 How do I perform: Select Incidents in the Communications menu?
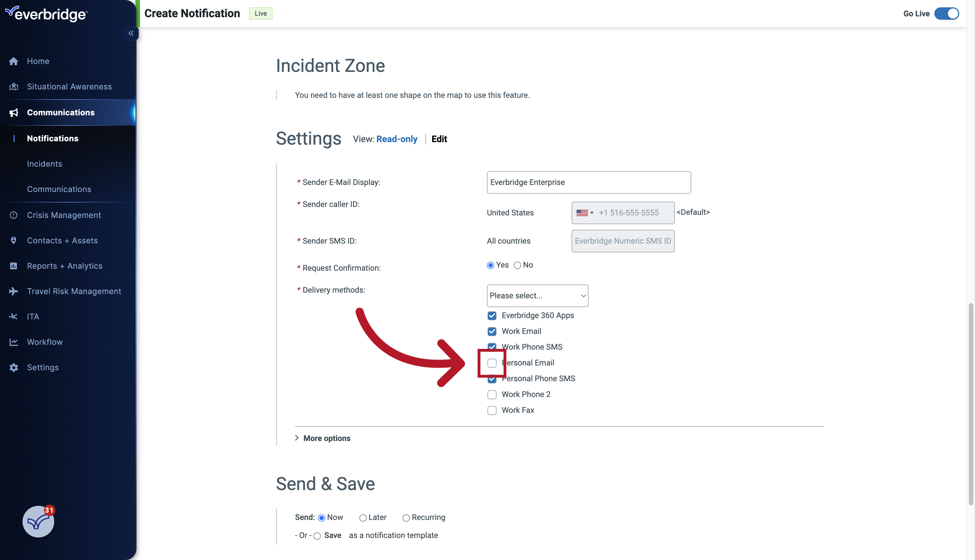pos(45,164)
